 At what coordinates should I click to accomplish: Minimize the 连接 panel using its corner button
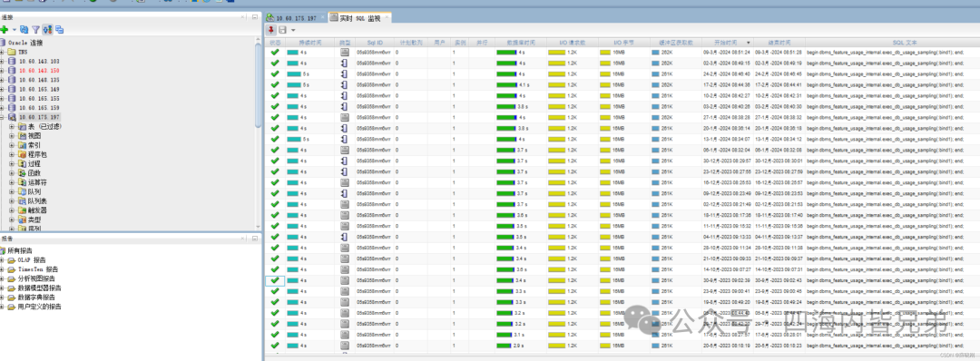pyautogui.click(x=255, y=18)
